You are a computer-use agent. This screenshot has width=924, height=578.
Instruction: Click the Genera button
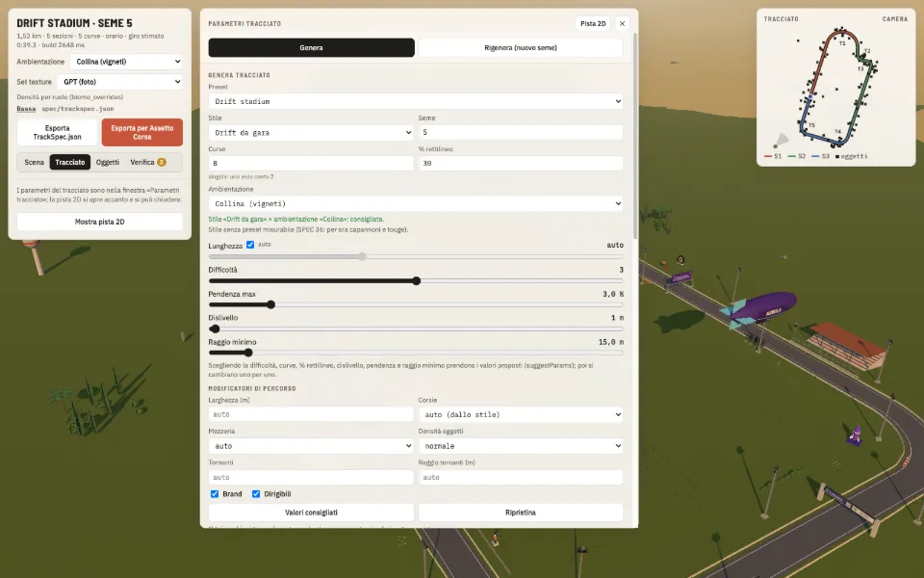click(311, 48)
